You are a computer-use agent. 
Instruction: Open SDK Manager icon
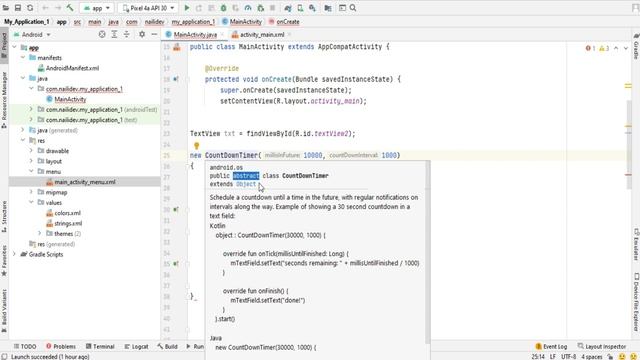tap(312, 8)
